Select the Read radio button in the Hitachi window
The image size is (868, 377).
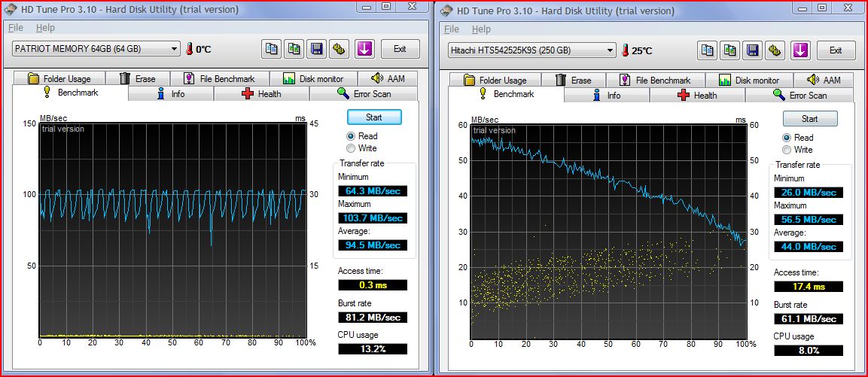point(787,138)
